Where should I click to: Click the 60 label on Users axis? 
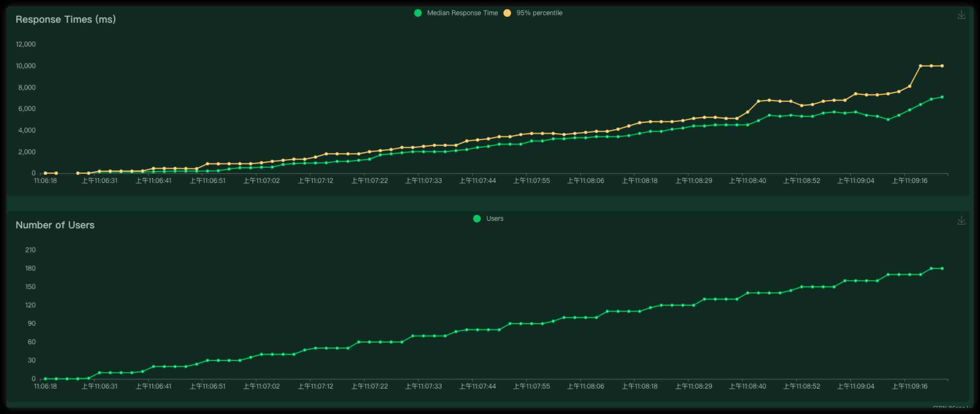pos(31,342)
